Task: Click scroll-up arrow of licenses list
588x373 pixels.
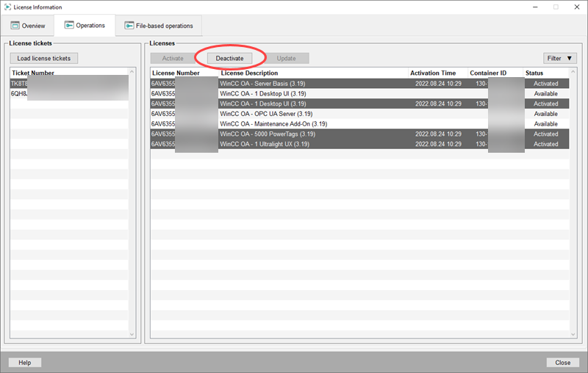Action: (x=573, y=71)
